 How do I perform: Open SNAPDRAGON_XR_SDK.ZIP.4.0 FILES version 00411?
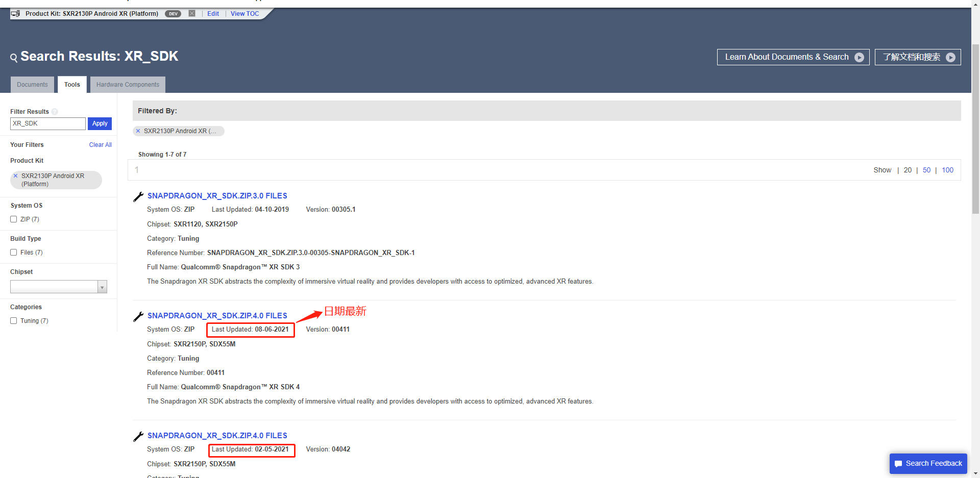point(217,316)
